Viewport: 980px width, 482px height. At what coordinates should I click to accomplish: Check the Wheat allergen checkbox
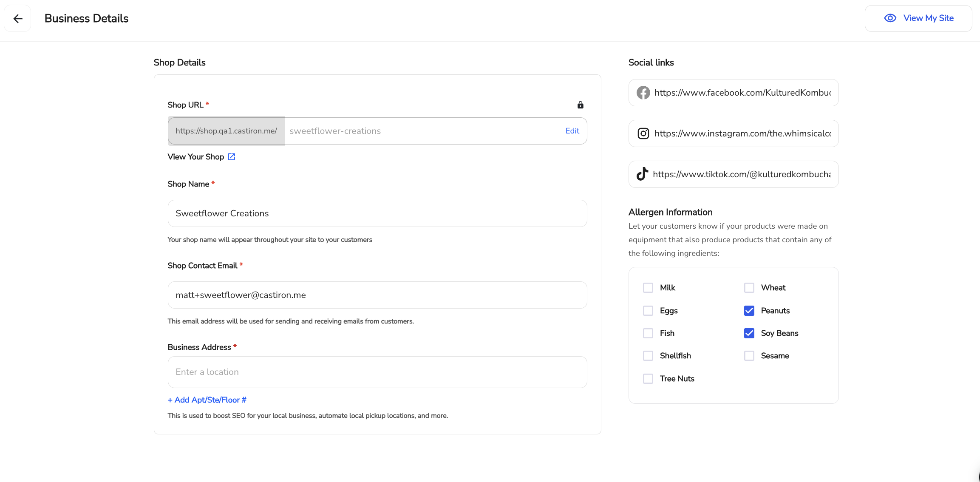point(749,288)
